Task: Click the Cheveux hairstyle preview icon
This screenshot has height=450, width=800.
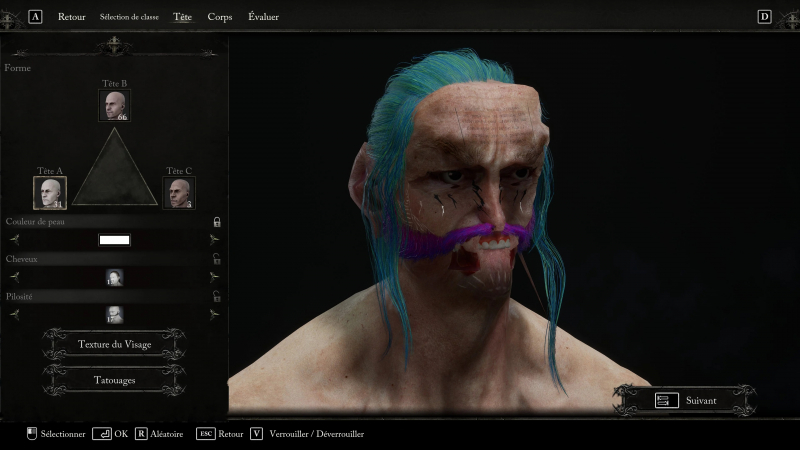Action: (x=114, y=277)
